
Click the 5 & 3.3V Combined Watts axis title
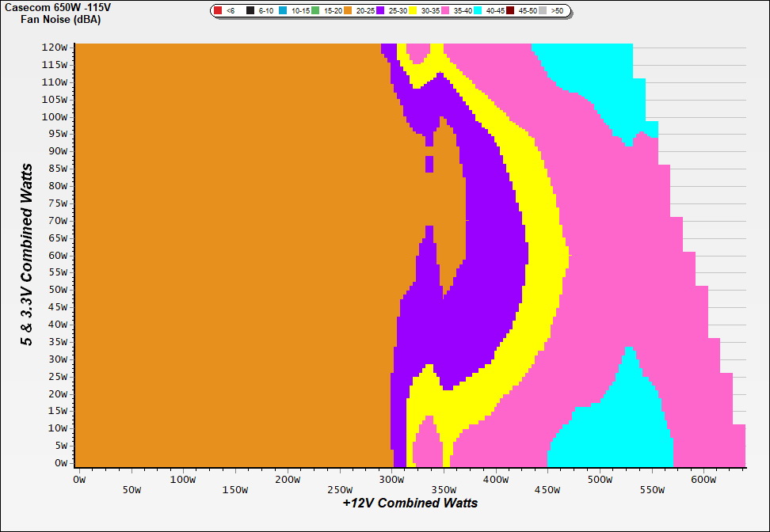pyautogui.click(x=27, y=255)
